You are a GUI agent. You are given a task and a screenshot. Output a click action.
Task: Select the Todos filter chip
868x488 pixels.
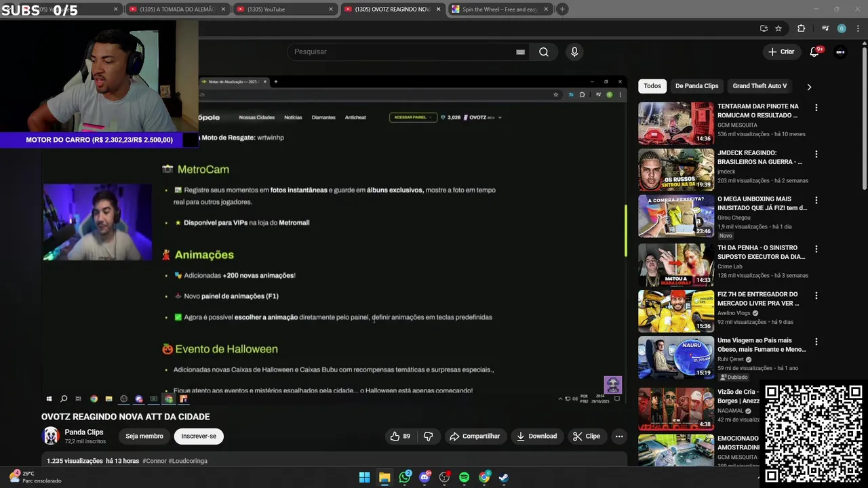click(x=652, y=86)
